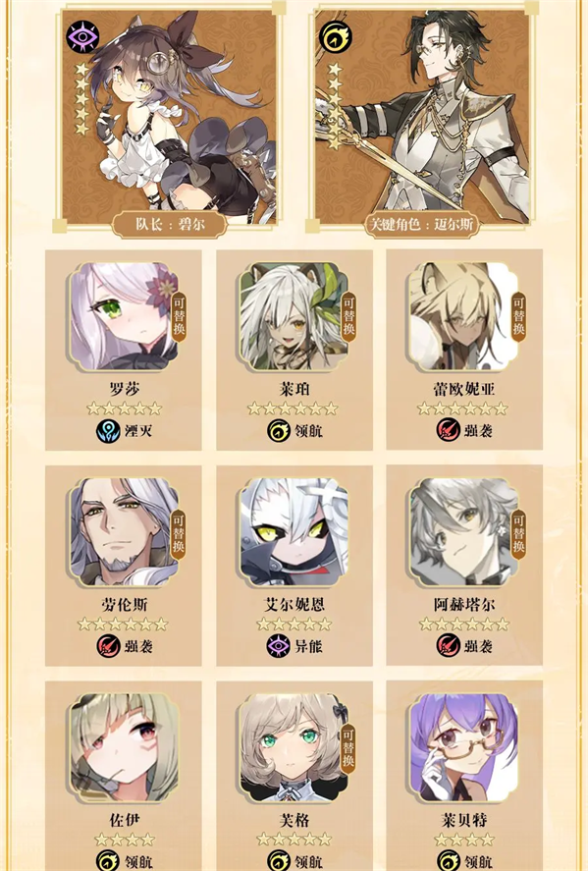This screenshot has height=871, width=588.
Task: Click the yellow 领航 icon on 迈尔斯's card
Action: coord(336,36)
